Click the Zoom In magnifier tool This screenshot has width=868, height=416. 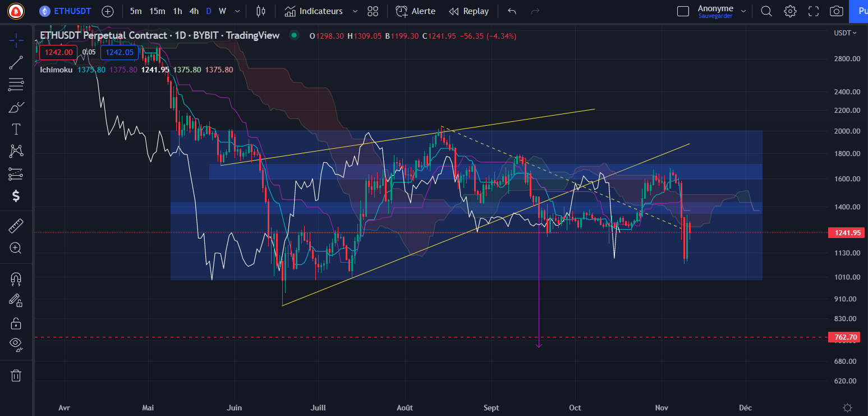click(x=16, y=248)
